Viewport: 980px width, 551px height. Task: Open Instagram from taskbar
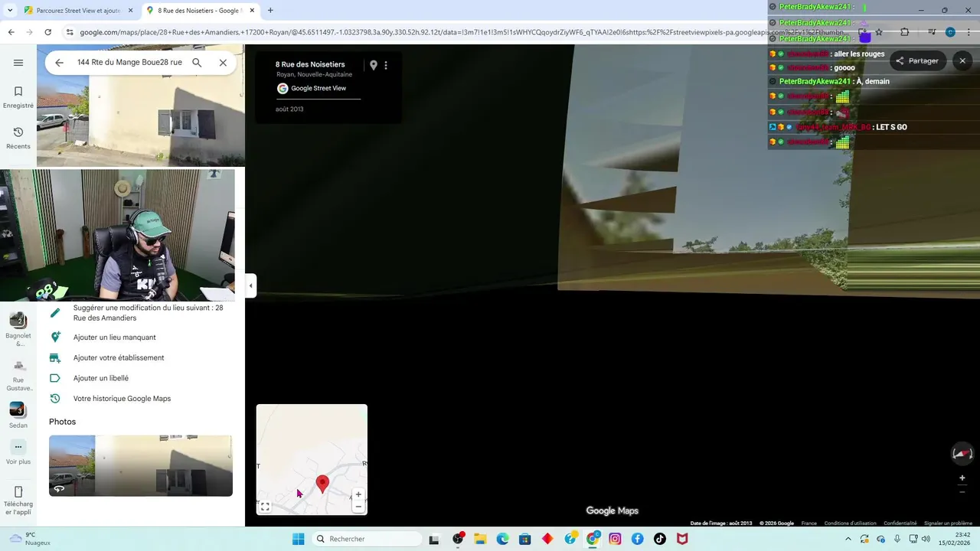pos(615,539)
